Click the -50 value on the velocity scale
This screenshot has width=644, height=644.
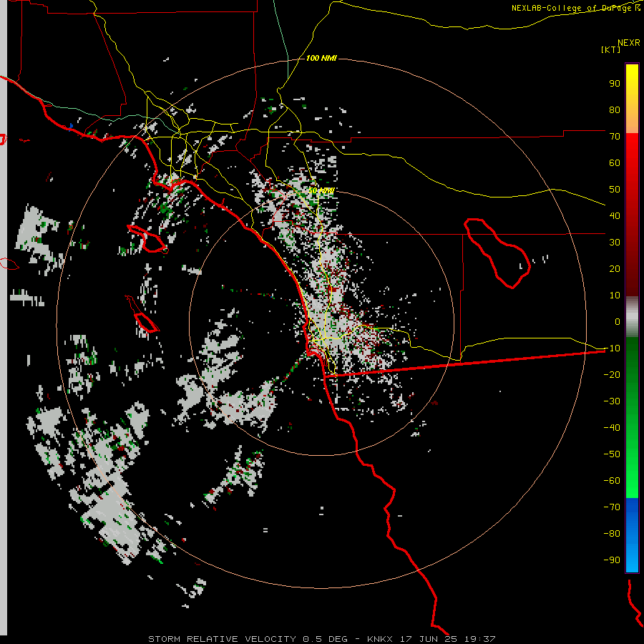pos(612,454)
